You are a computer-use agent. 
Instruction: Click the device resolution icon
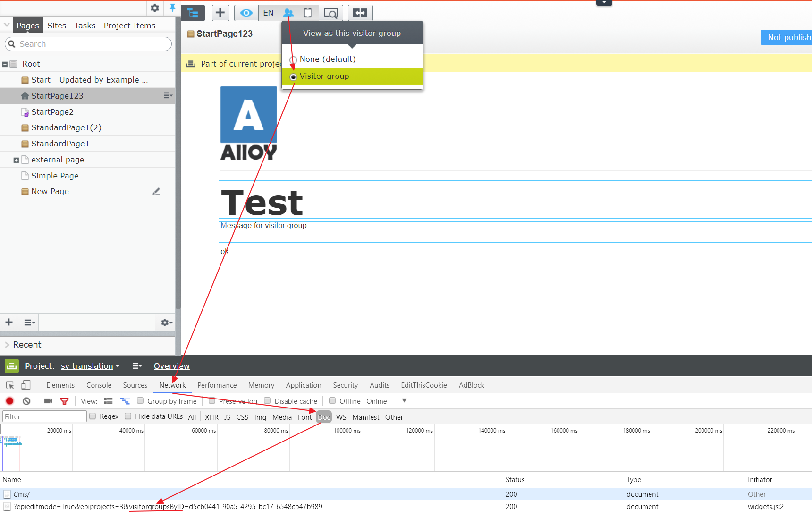(308, 13)
